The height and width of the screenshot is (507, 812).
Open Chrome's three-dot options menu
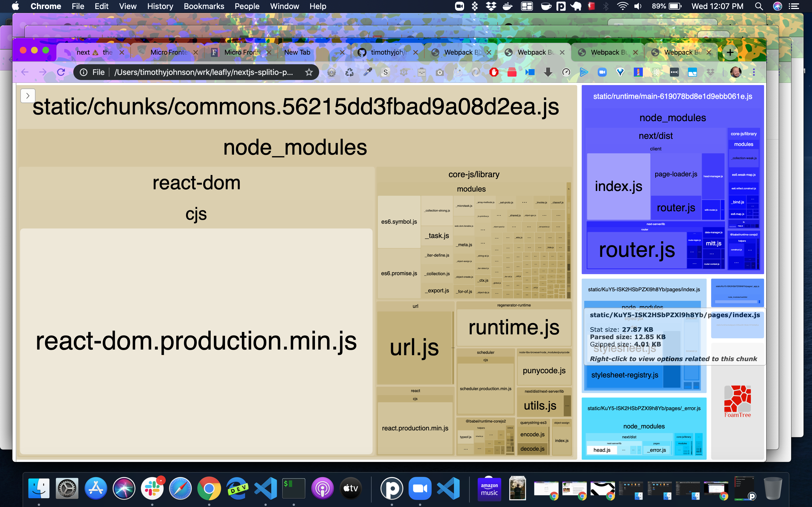coord(754,72)
